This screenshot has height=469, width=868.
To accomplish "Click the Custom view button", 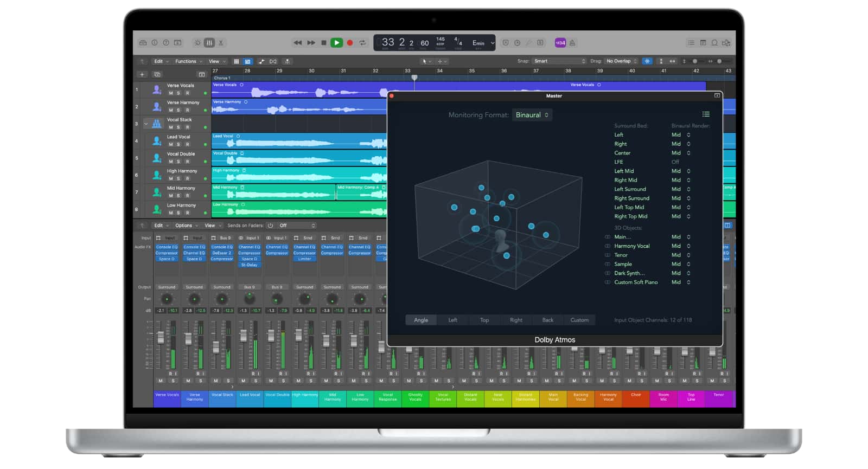I will 579,320.
